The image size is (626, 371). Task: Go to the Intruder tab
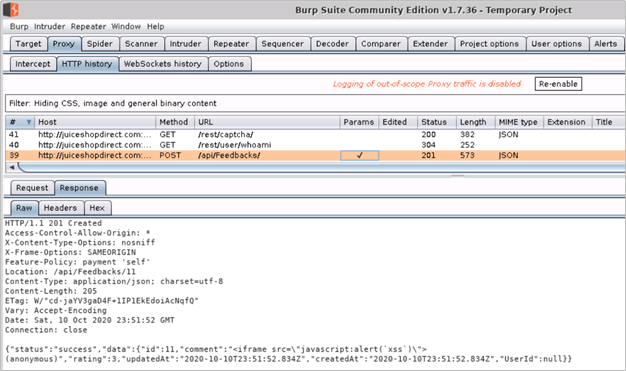pos(186,44)
